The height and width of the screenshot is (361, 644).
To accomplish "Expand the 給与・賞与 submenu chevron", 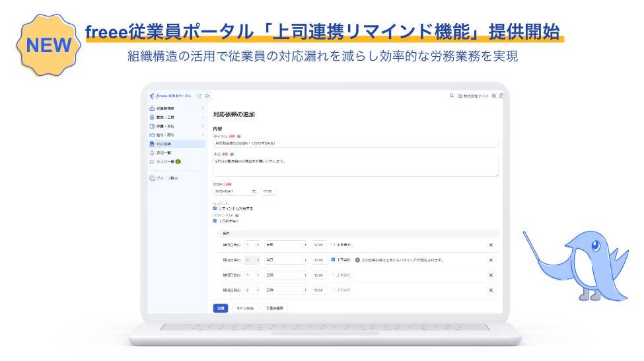I will point(203,135).
